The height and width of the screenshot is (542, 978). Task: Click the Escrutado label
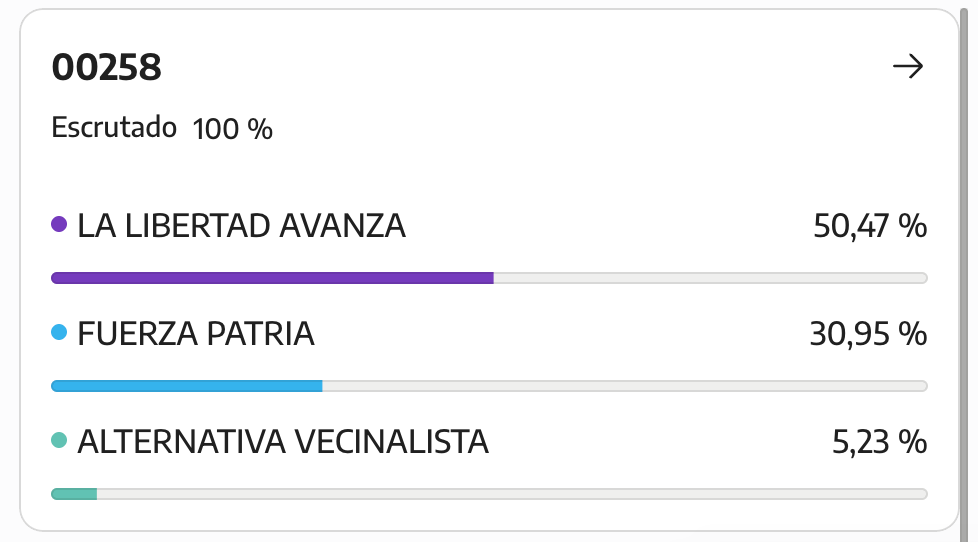[x=114, y=127]
